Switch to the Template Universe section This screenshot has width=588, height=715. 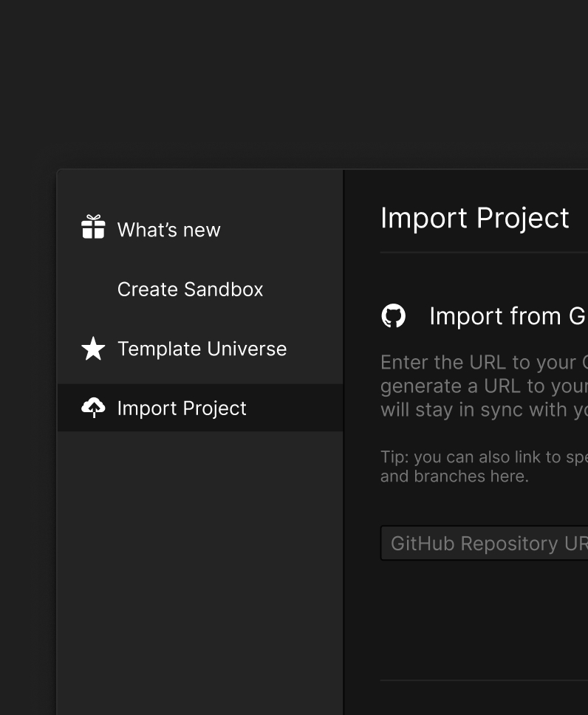(x=202, y=349)
